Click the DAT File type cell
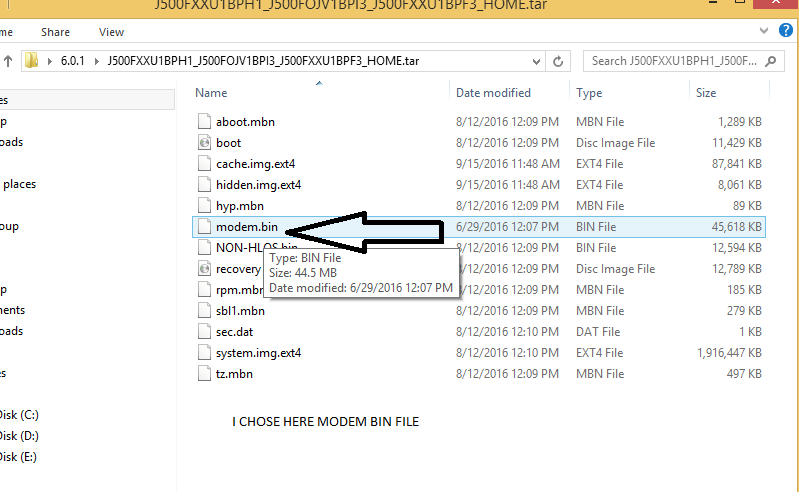The image size is (799, 492). [x=598, y=332]
